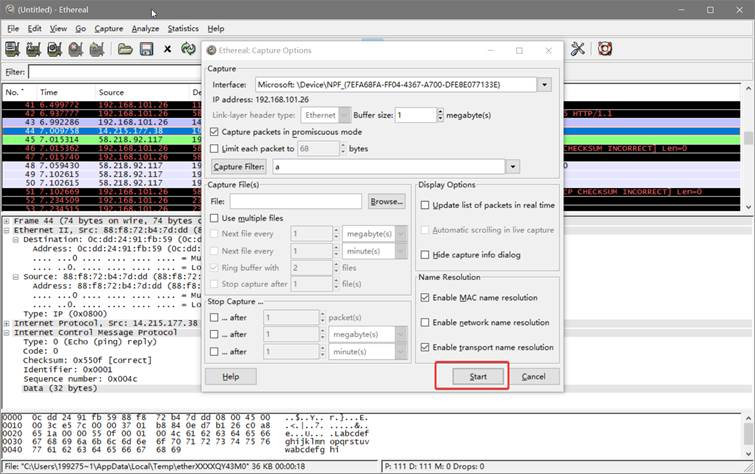Click the hex pane vertical scrollbar
The height and width of the screenshot is (474, 755).
[x=748, y=435]
